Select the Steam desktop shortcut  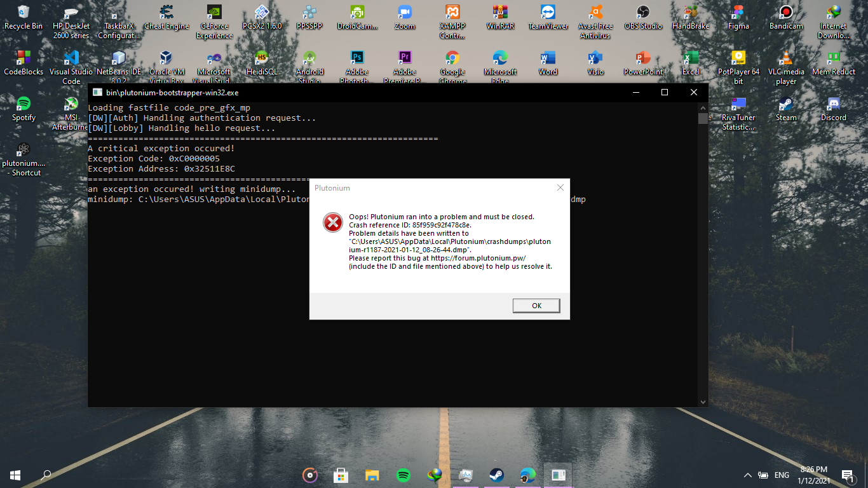[786, 109]
